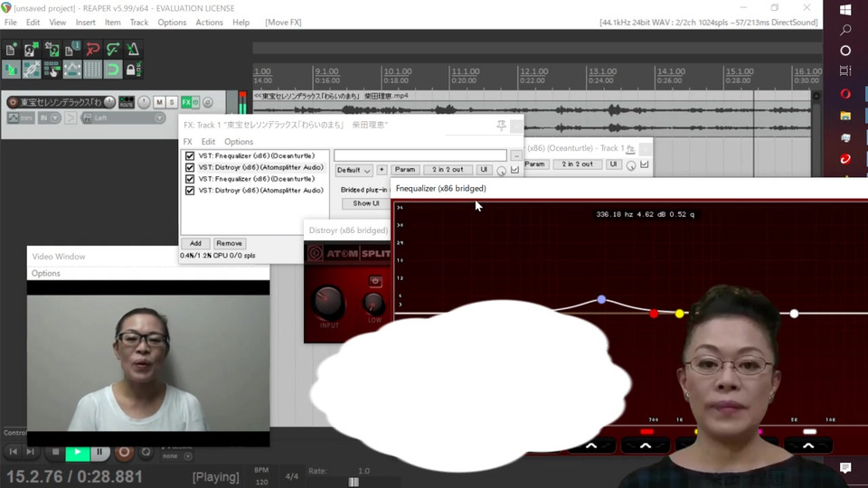Uncheck second Fnequalizer VST checkbox
Viewport: 868px width, 488px height.
(190, 179)
